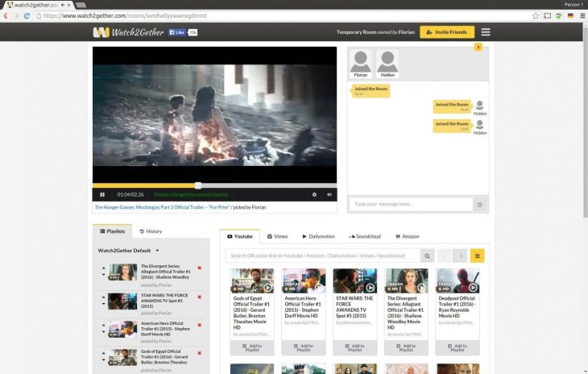Expand the Watch2Gether Default playlist dropdown
The image size is (588, 374).
128,251
